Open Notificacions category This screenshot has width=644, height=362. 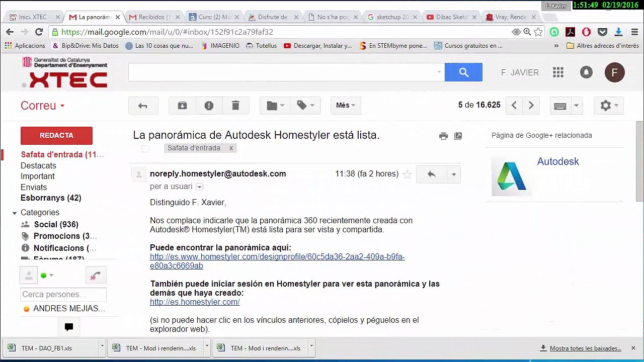65,248
